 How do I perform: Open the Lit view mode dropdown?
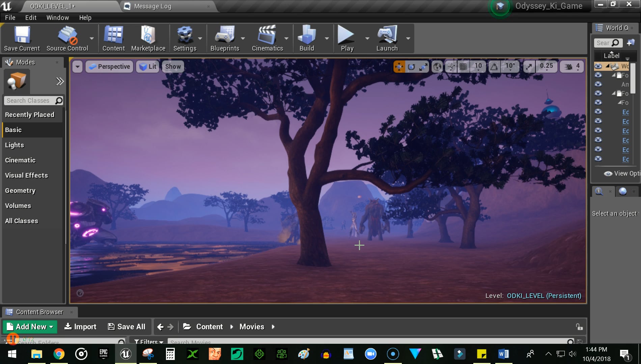click(x=147, y=66)
